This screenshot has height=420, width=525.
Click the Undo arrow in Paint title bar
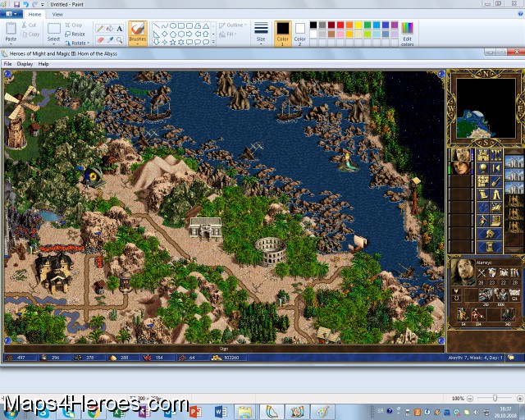(x=25, y=4)
